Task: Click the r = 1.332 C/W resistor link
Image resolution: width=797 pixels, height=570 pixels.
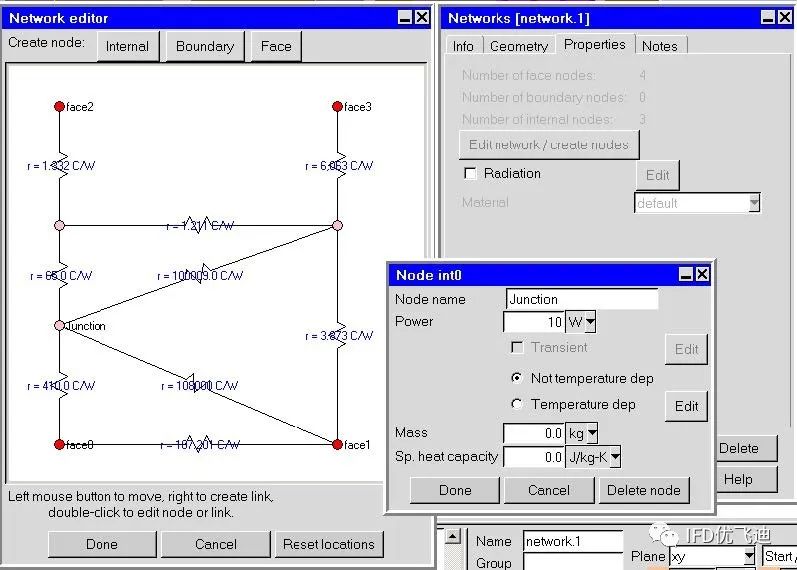Action: 61,166
